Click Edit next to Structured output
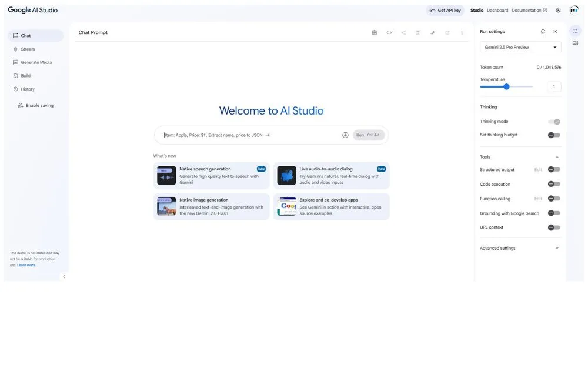 pyautogui.click(x=538, y=170)
